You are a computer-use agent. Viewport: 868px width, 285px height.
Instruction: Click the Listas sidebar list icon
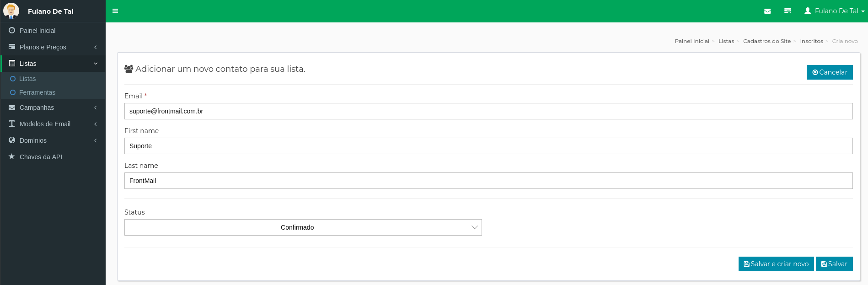point(12,63)
